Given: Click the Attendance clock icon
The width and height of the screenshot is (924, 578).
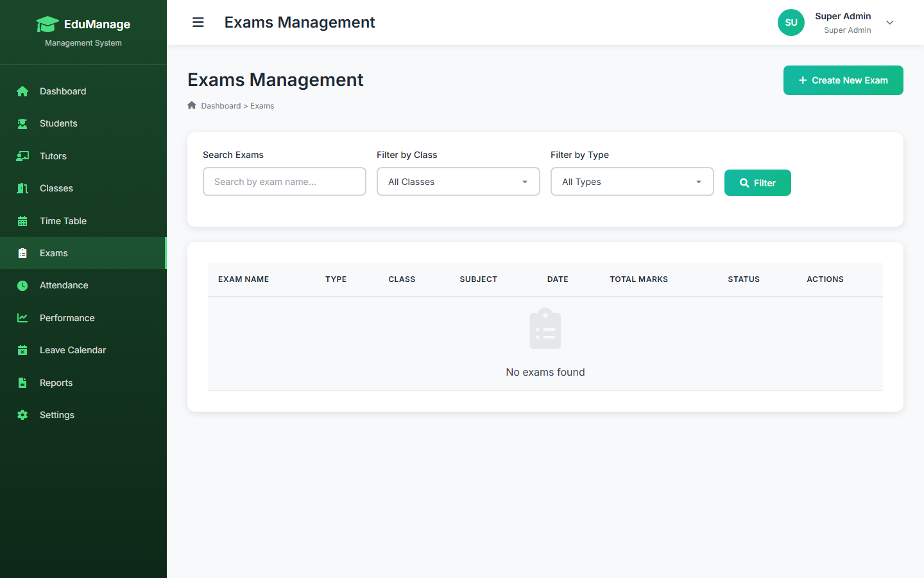Looking at the screenshot, I should [22, 285].
